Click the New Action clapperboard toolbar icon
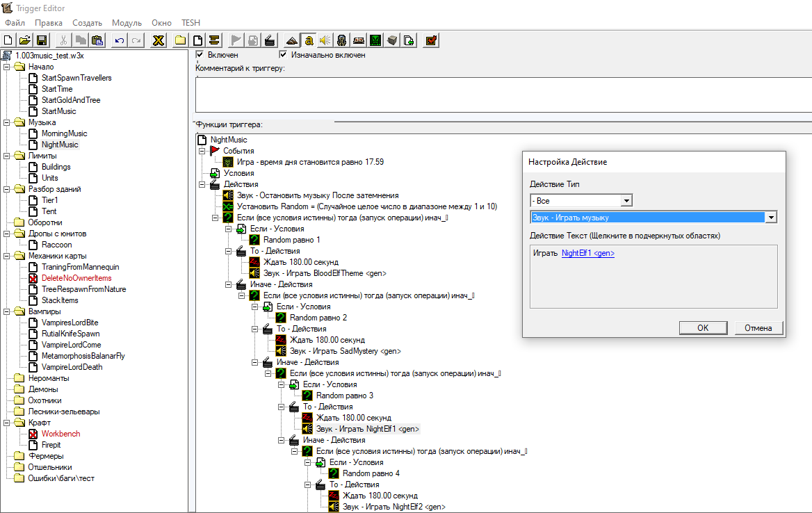Viewport: 812px width, 513px height. 270,40
